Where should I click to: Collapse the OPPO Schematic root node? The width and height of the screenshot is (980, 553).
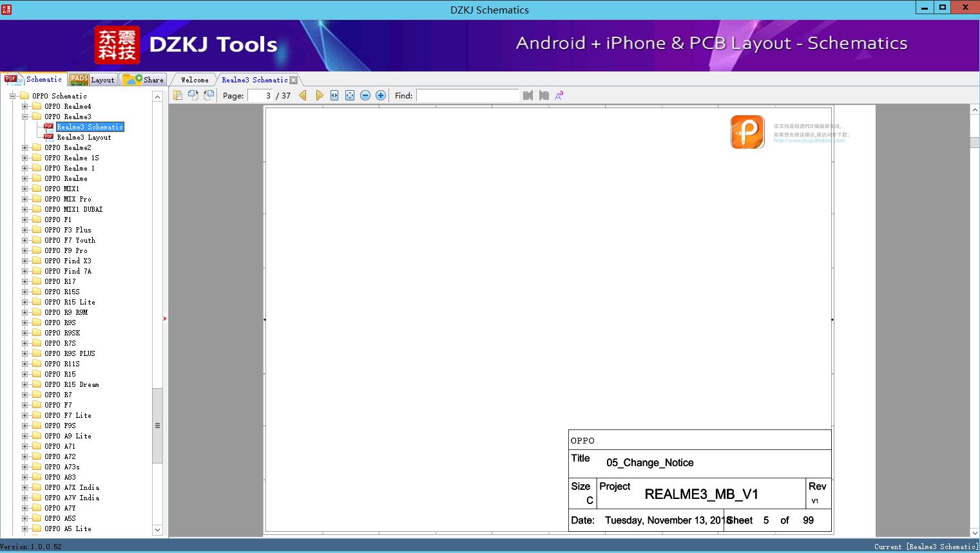click(12, 96)
